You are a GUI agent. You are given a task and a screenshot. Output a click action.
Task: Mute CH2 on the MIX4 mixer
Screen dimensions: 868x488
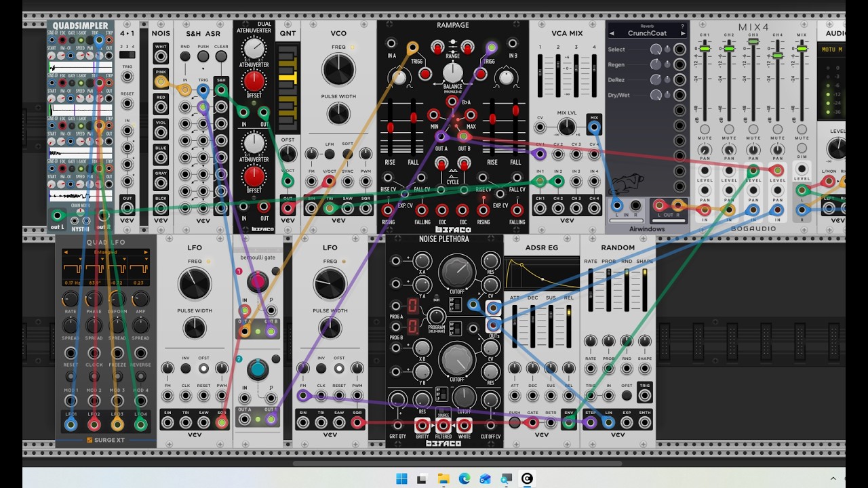coord(729,129)
